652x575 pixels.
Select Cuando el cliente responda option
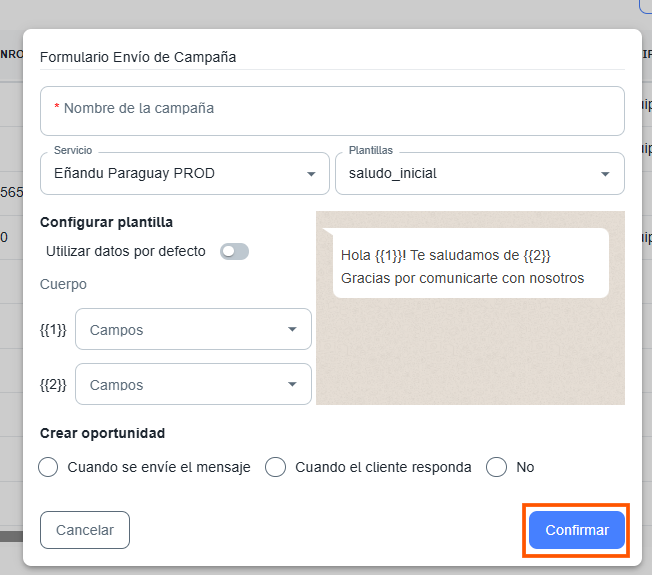pos(276,467)
